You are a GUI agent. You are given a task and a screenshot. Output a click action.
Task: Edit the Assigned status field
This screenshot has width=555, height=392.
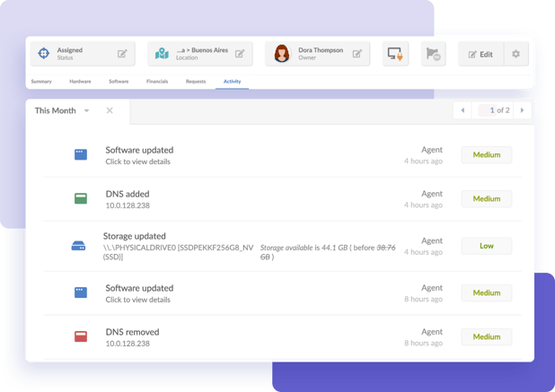click(x=122, y=54)
